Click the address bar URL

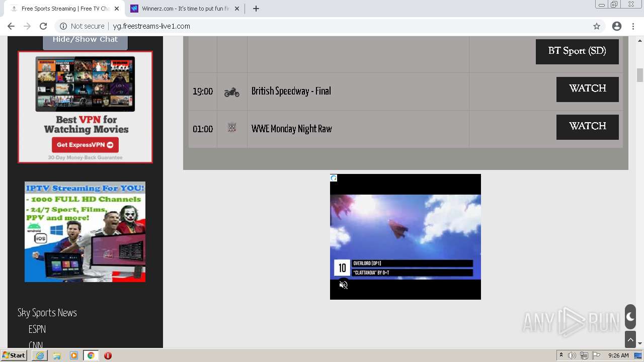[151, 26]
